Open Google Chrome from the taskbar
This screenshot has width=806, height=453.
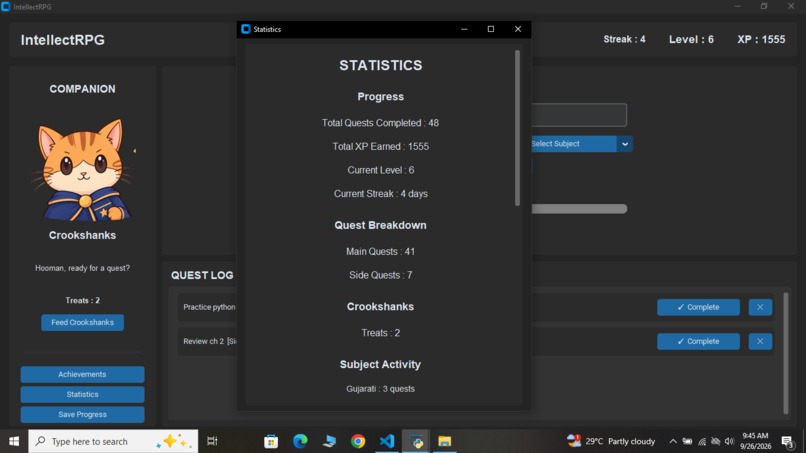tap(358, 441)
